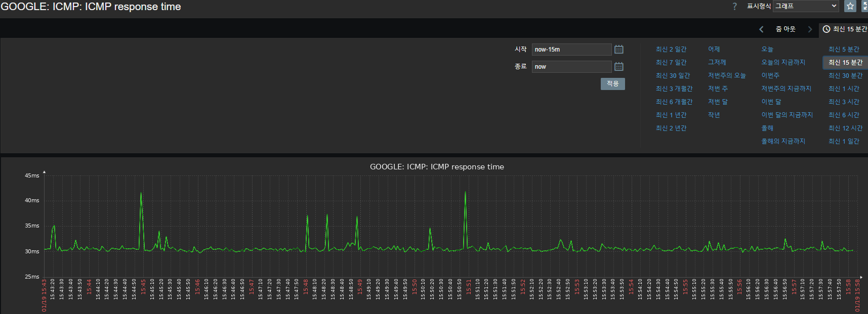Click the 적용 apply button

click(x=612, y=84)
